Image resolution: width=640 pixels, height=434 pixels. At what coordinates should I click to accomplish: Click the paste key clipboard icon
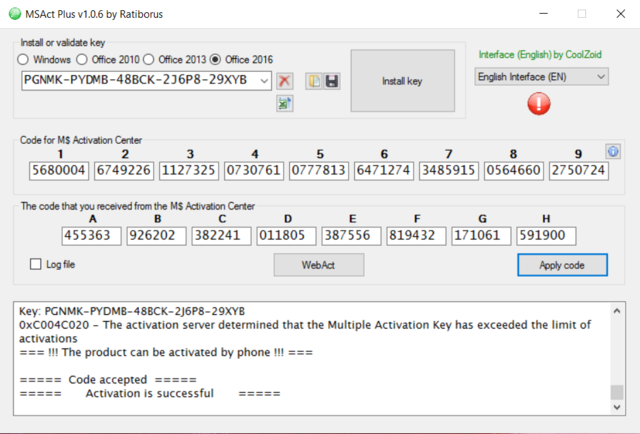pos(313,81)
